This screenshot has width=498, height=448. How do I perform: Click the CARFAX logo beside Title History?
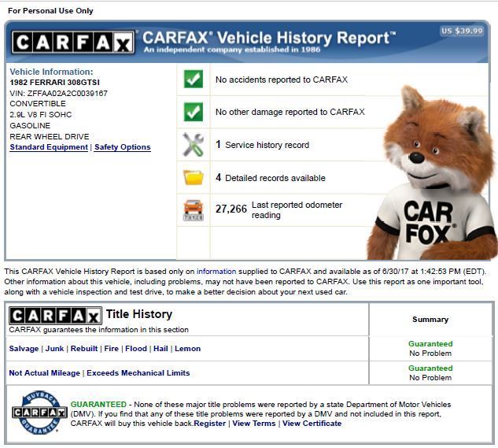pos(56,316)
